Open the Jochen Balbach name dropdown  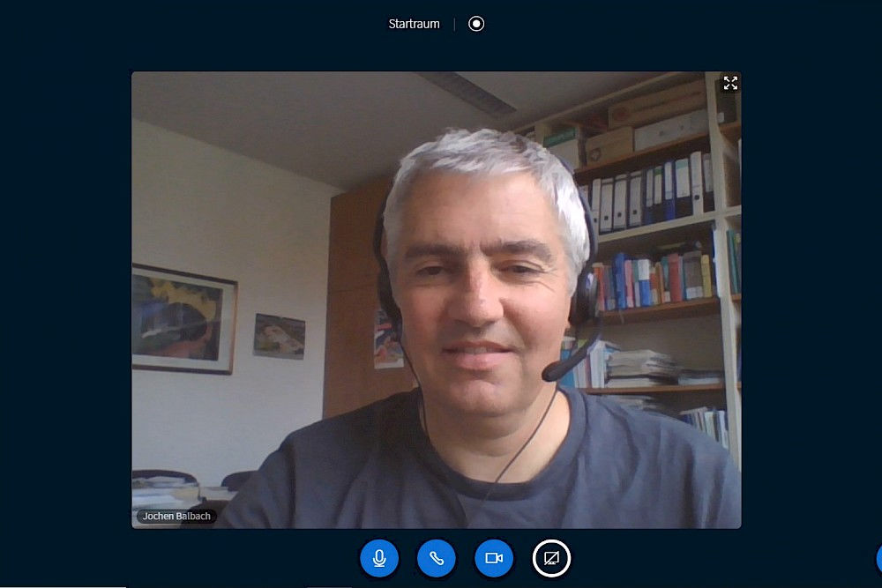tap(176, 517)
